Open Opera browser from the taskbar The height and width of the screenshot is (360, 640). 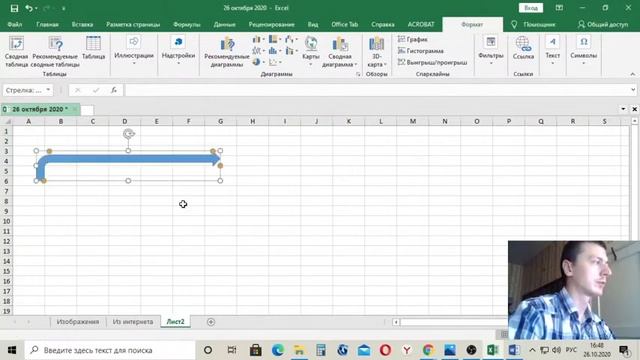click(x=385, y=350)
